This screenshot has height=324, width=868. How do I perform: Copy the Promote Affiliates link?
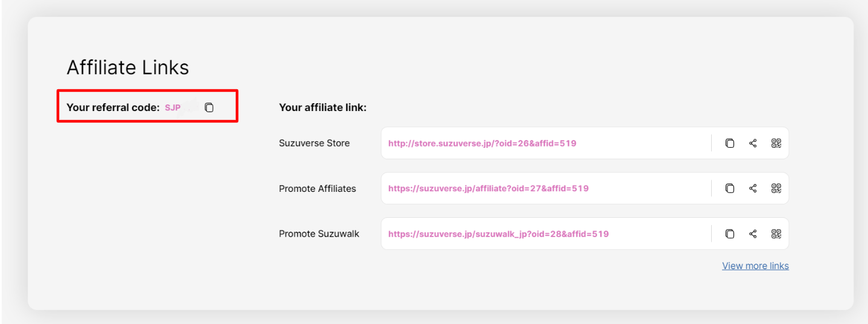point(729,188)
